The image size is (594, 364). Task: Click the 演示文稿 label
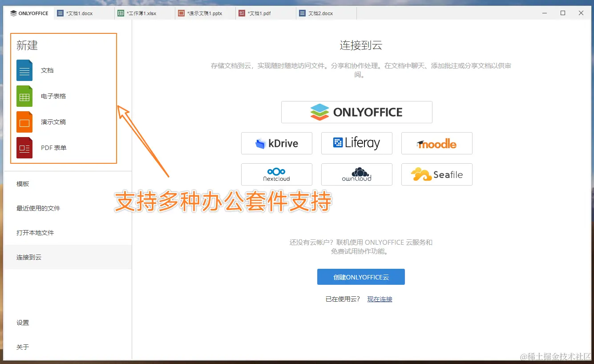(53, 122)
